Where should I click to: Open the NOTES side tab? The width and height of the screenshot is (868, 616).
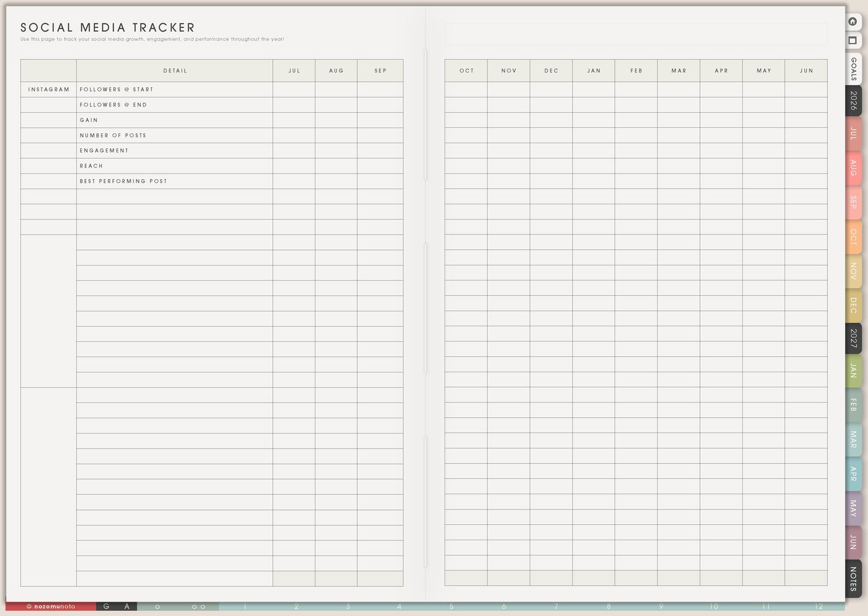853,579
